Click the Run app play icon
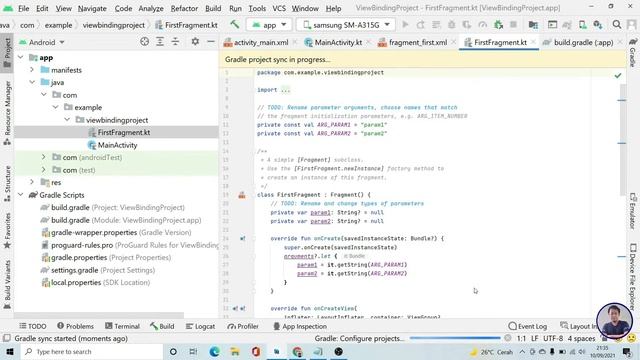This screenshot has height=360, width=640. click(405, 25)
